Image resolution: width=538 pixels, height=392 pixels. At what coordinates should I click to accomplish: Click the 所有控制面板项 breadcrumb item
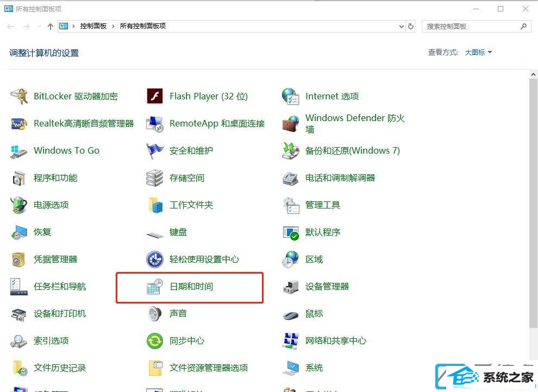pos(143,26)
